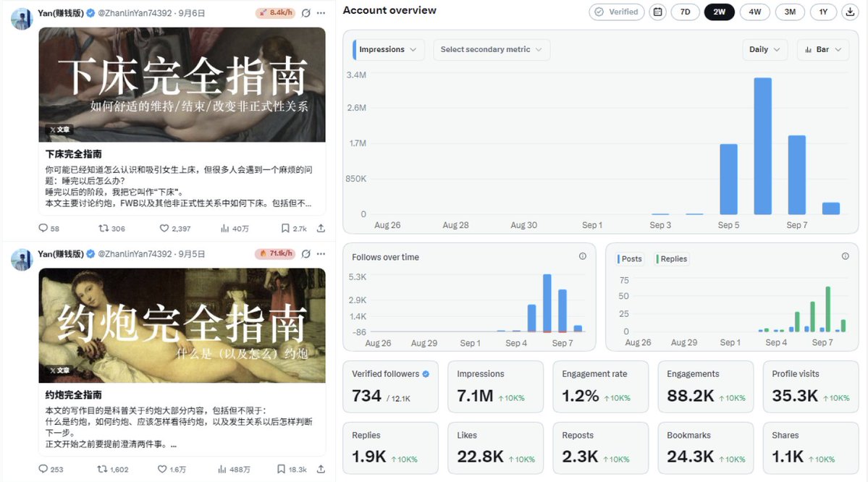Select the 1Y time range

click(x=824, y=12)
